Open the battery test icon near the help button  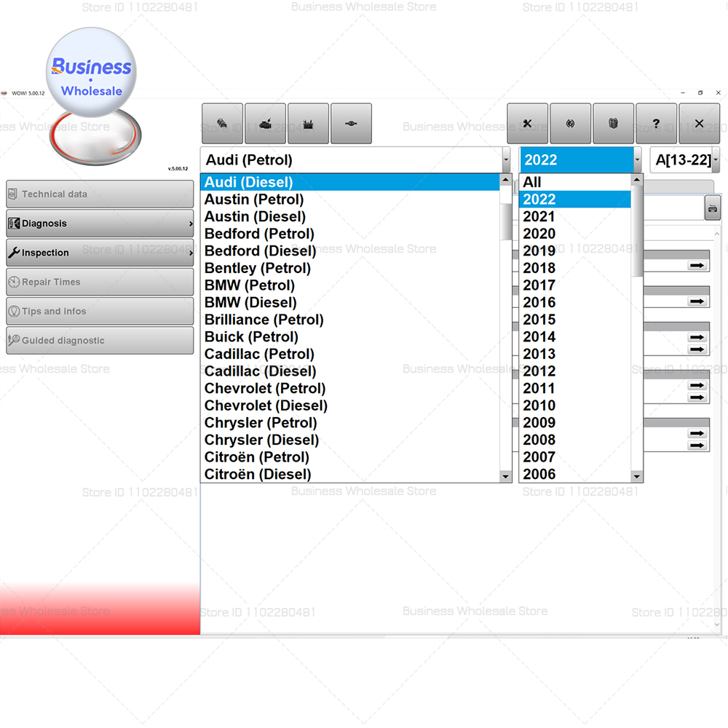(x=613, y=123)
